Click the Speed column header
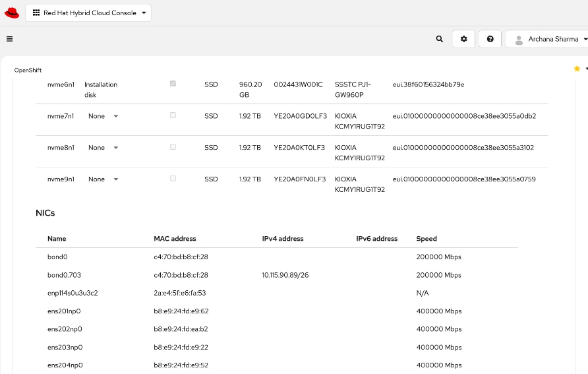Image resolution: width=588 pixels, height=374 pixels. [426, 239]
